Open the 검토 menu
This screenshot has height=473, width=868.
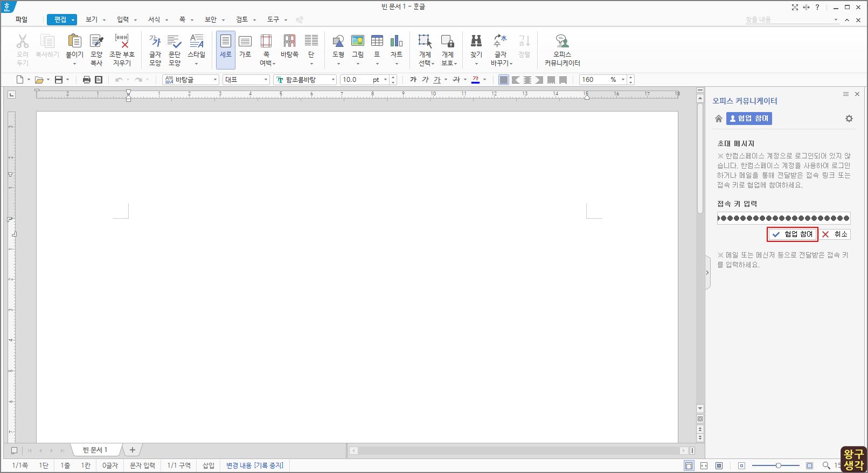point(242,19)
